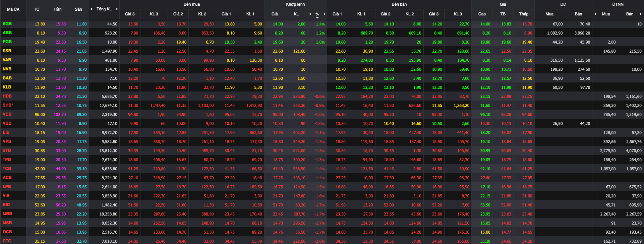Screen dimensions: 644x244
Task: Click right arrow beside % column header
Action: 324,14
